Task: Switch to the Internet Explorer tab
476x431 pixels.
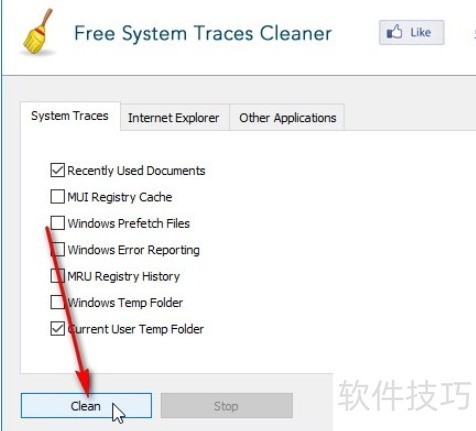Action: (174, 118)
